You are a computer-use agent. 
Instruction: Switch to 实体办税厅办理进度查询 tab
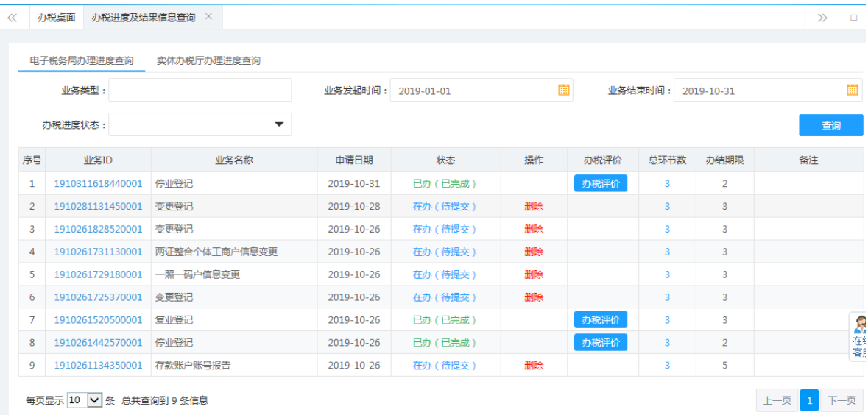(208, 61)
